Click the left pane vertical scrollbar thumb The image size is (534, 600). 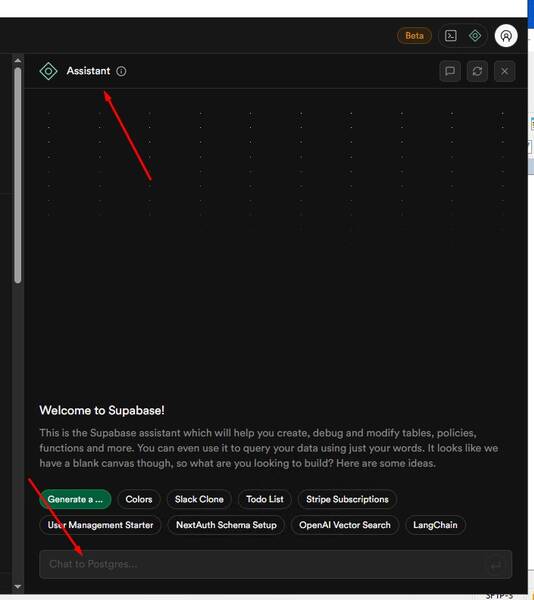click(x=18, y=175)
